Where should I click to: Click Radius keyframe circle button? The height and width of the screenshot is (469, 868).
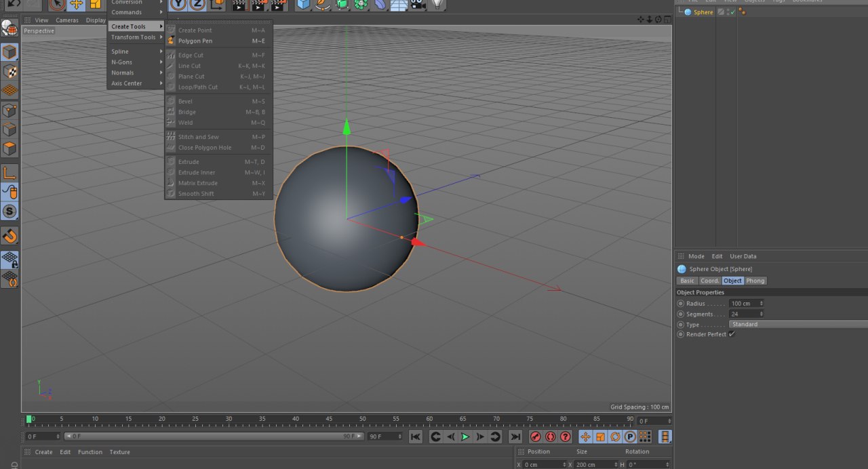[x=681, y=304]
